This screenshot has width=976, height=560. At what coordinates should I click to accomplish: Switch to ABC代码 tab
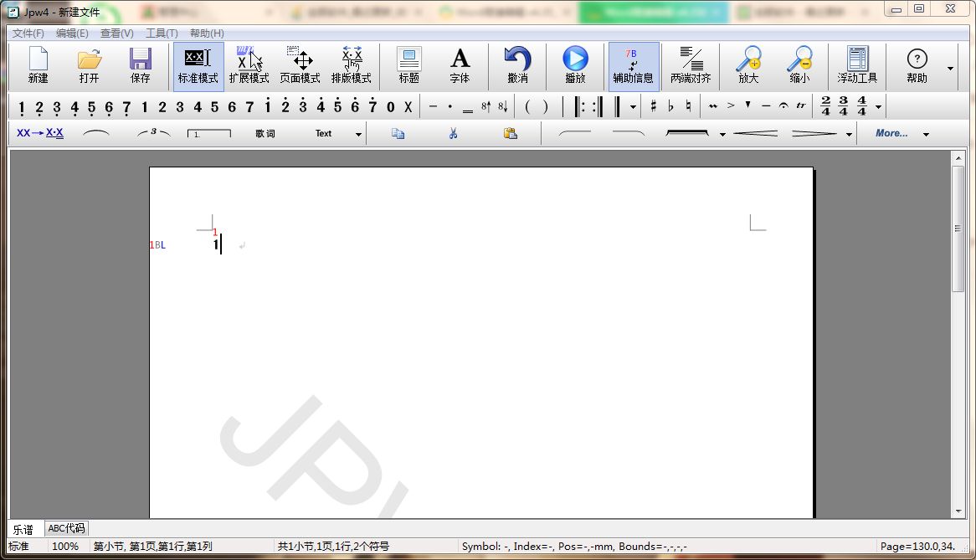pos(67,528)
